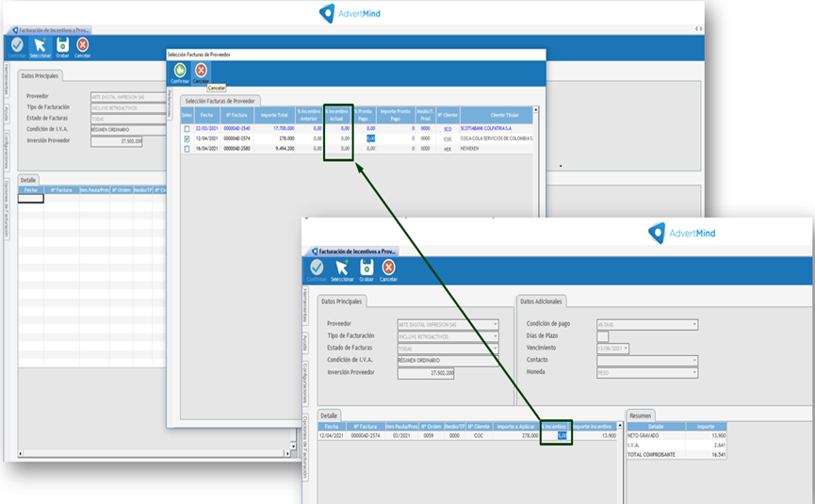Tick the checkbox for invoice 00000AD-2580
Image resolution: width=815 pixels, height=504 pixels.
click(x=187, y=149)
